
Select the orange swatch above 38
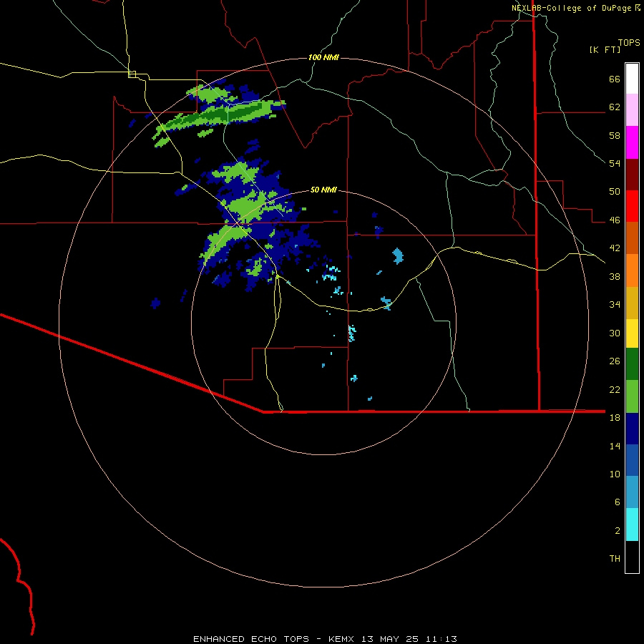632,270
